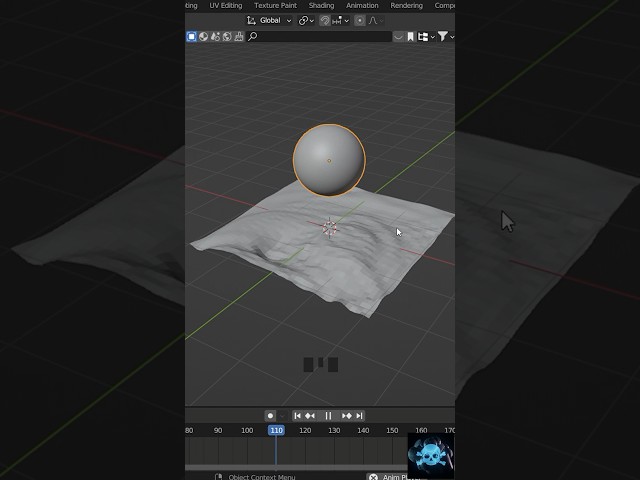This screenshot has height=480, width=640.
Task: Open the auto keyframing options dropdown
Action: [x=282, y=416]
